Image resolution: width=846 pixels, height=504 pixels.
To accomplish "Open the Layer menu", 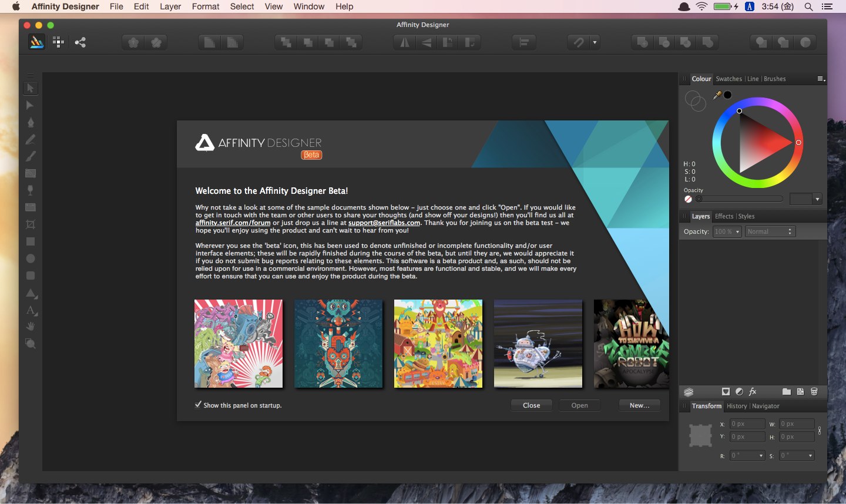I will 170,6.
